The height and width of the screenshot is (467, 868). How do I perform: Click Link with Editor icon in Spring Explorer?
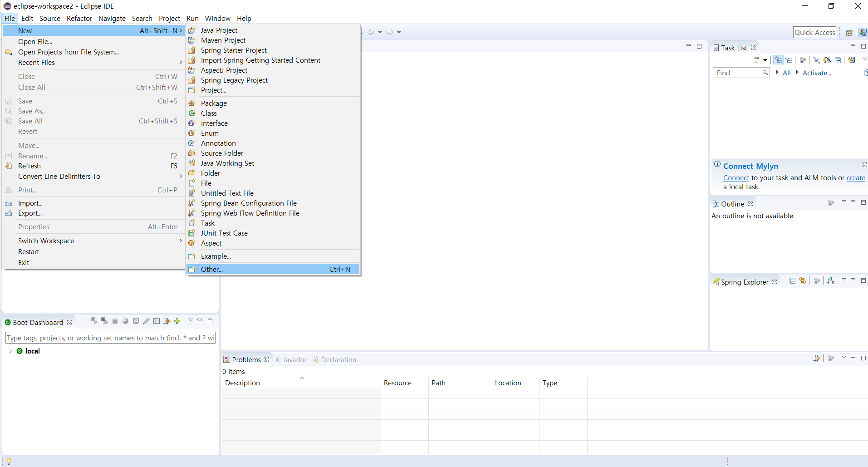(x=803, y=281)
